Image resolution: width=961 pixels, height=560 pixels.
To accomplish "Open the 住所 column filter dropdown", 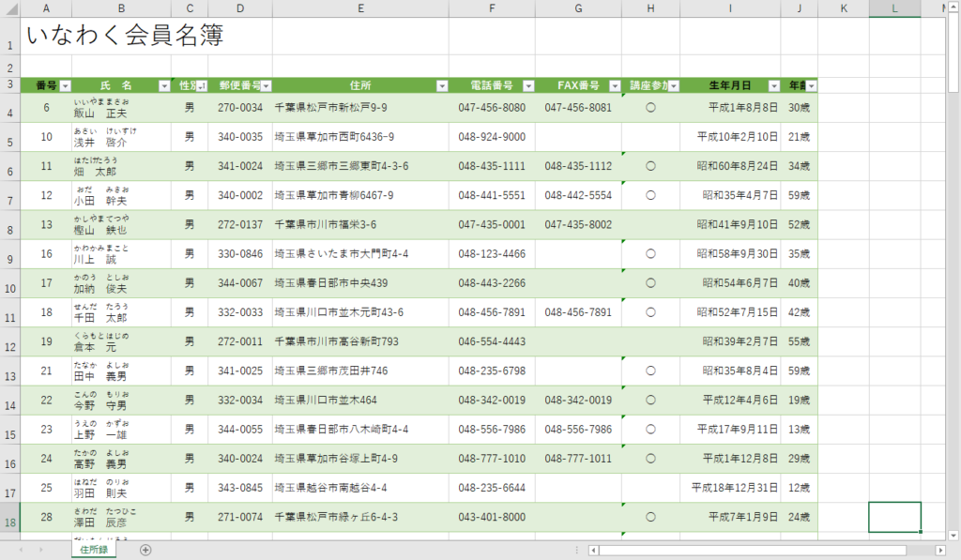I will 442,85.
